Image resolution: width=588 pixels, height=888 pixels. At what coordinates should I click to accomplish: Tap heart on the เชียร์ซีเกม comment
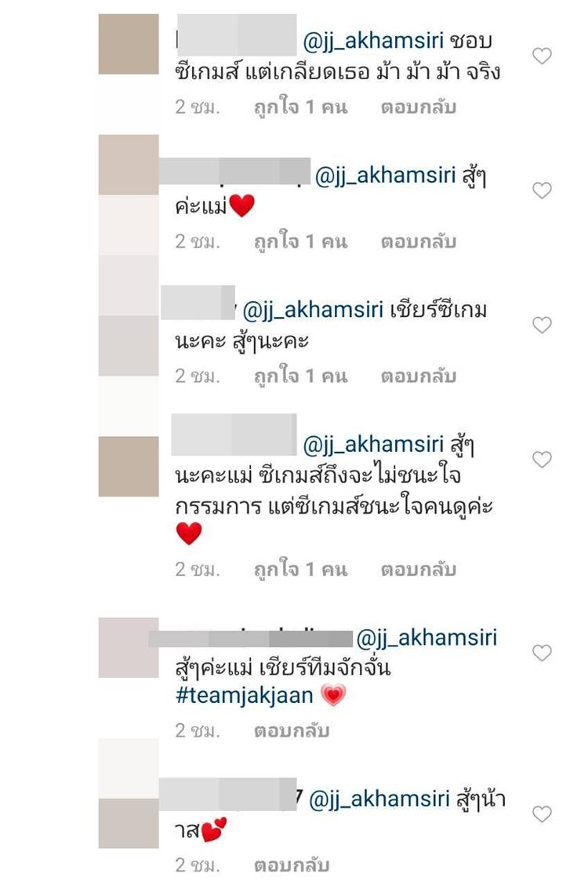[x=542, y=325]
